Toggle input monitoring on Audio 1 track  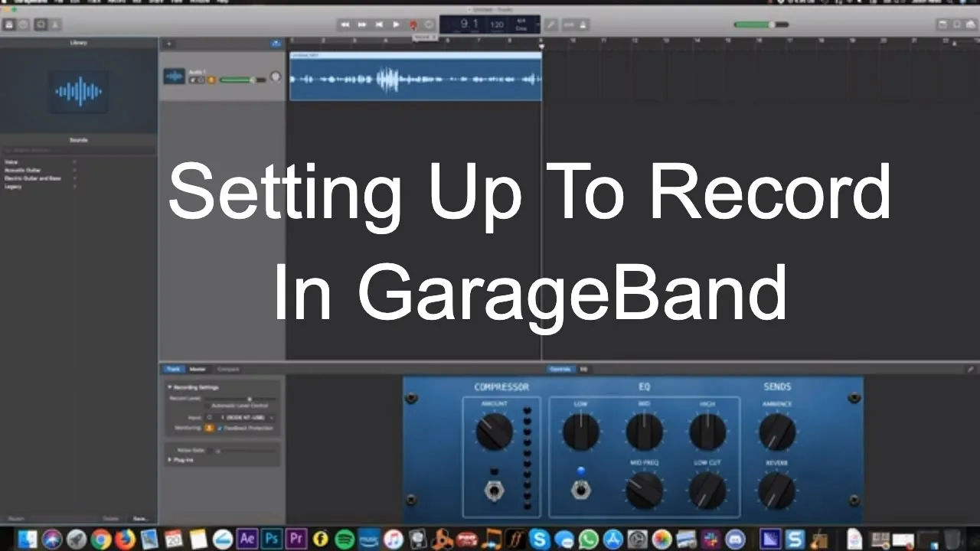click(211, 80)
